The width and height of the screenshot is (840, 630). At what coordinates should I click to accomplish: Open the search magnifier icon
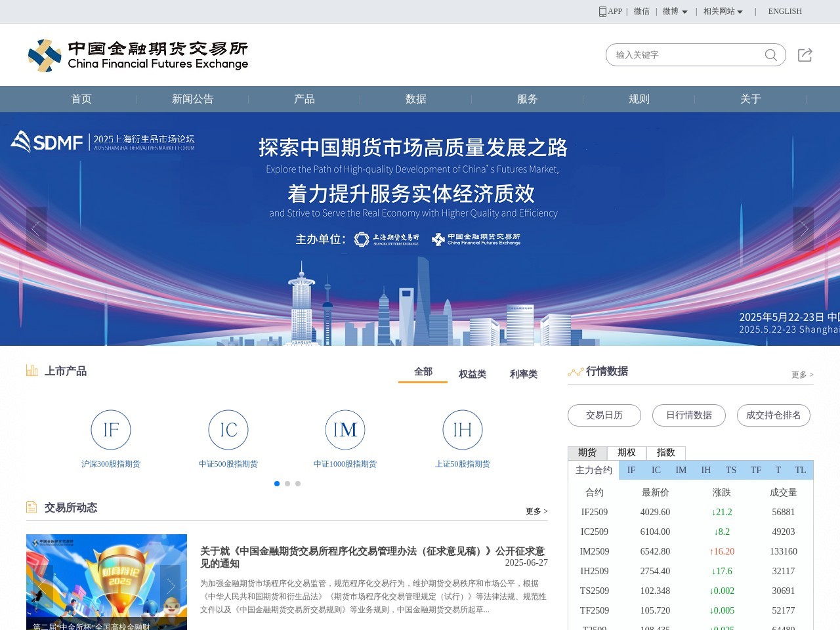(x=770, y=55)
